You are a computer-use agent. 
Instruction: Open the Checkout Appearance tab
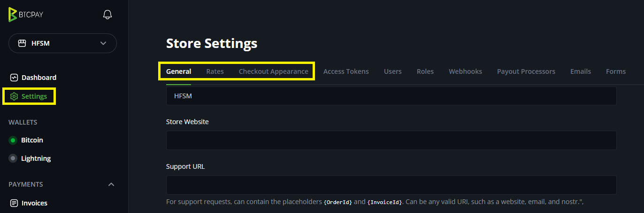[x=274, y=71]
